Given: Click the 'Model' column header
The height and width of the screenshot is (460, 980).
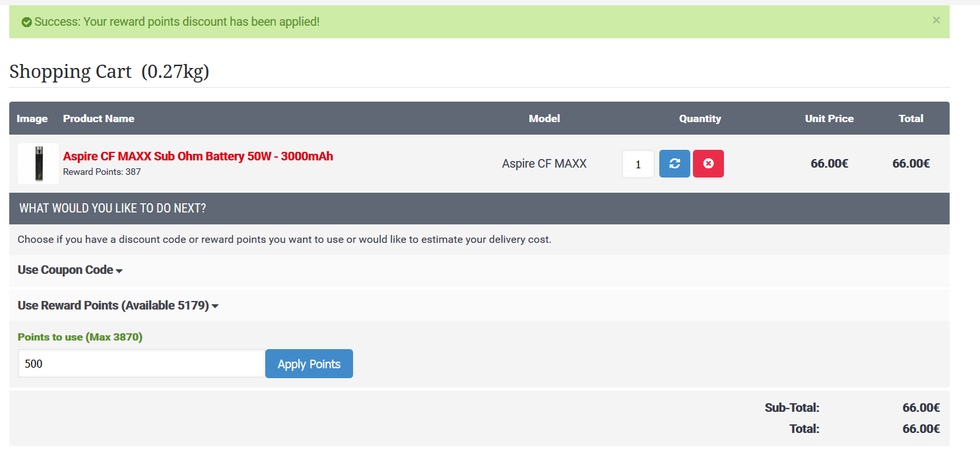Looking at the screenshot, I should pos(544,119).
